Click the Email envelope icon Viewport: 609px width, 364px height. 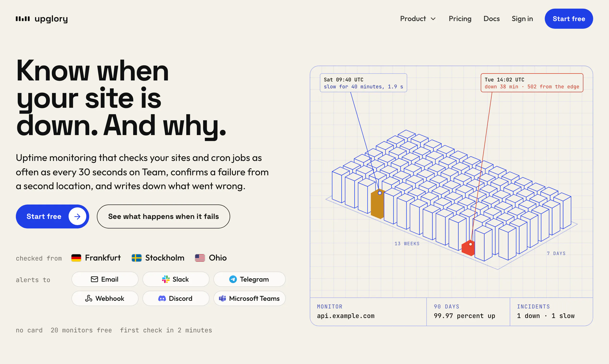tap(94, 279)
